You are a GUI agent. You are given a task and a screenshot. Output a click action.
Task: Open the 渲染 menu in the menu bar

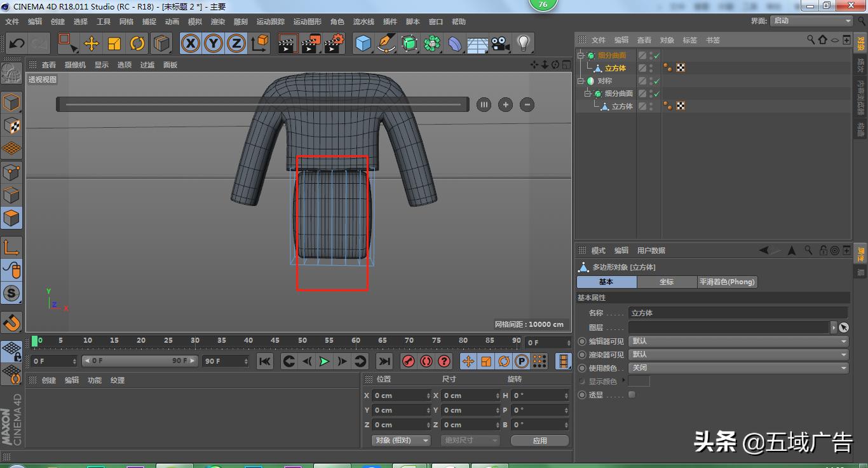[217, 21]
